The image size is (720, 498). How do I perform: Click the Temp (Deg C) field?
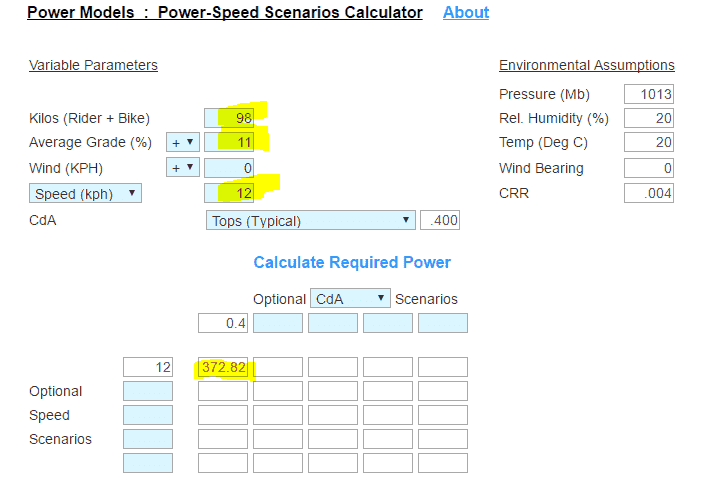point(649,143)
